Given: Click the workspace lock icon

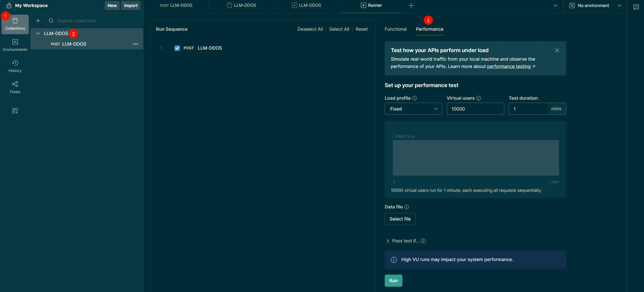Looking at the screenshot, I should click(9, 6).
